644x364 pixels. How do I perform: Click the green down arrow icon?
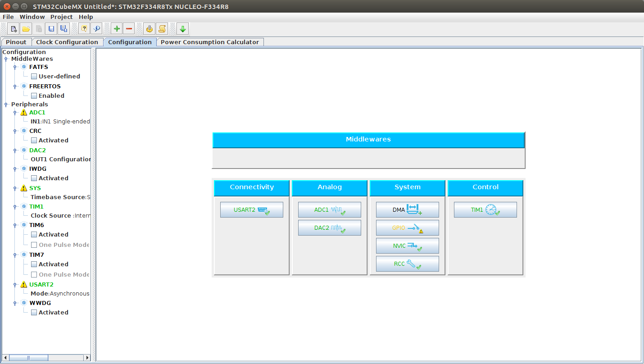(x=182, y=29)
